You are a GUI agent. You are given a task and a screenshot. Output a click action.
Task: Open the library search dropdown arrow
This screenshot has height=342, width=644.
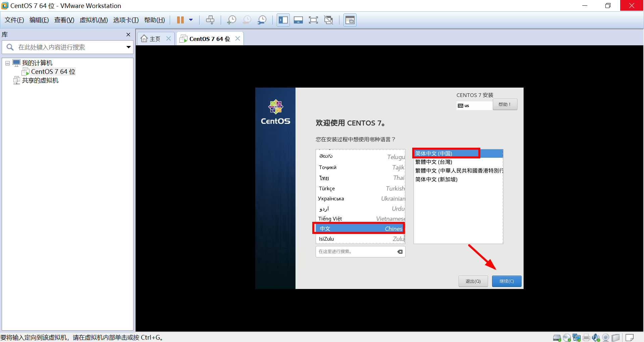pyautogui.click(x=128, y=47)
